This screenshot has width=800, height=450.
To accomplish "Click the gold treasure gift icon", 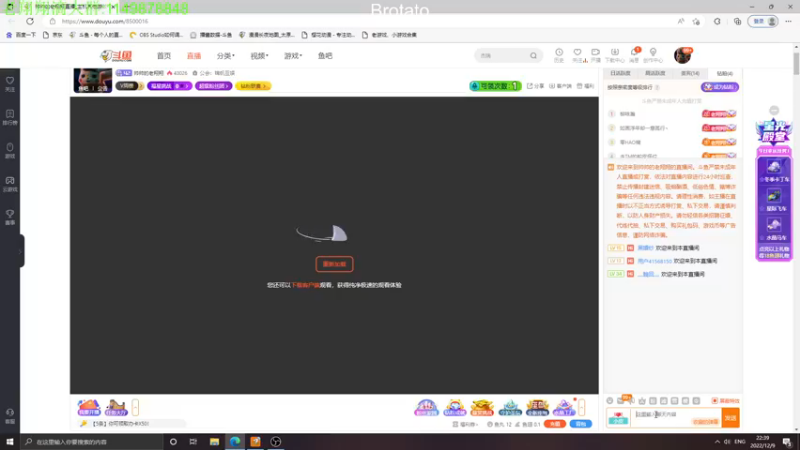I will [482, 407].
